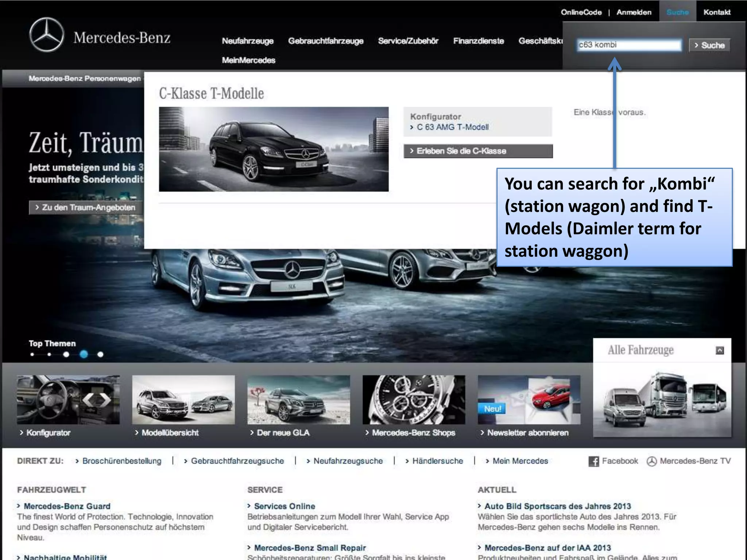Open the Der neue GLA thumbnail
Viewport: 747px width, 560px height.
coord(299,400)
